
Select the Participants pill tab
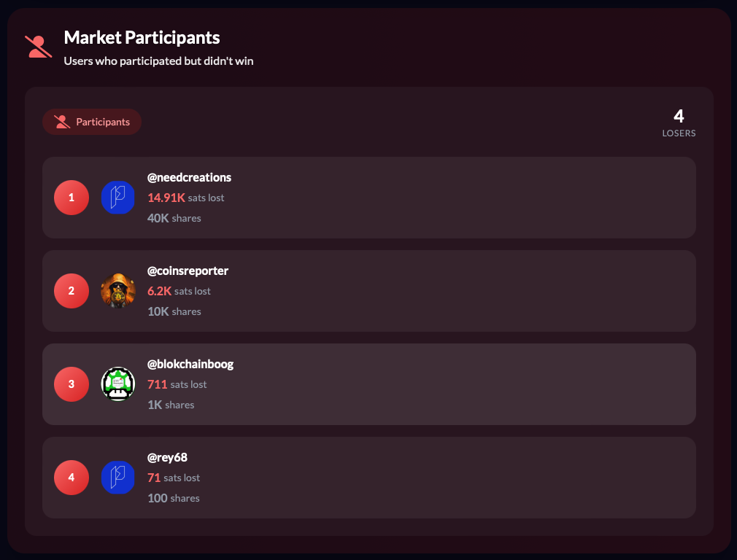(92, 122)
